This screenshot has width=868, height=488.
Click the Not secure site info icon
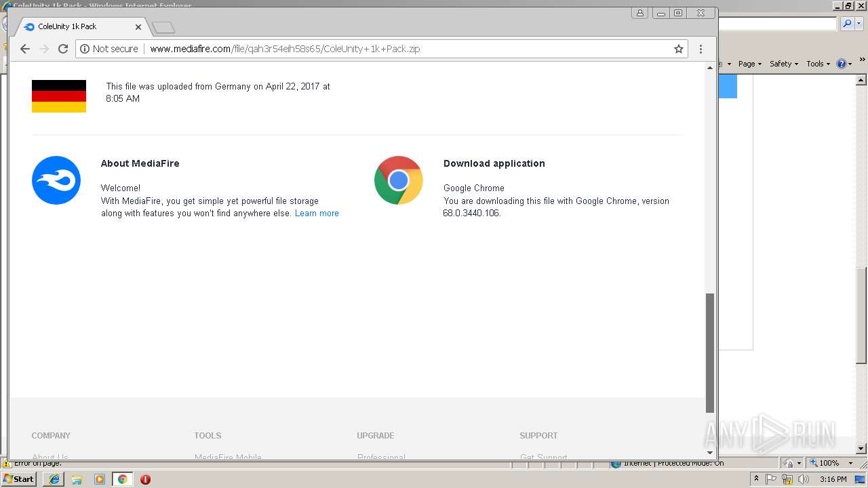tap(85, 49)
